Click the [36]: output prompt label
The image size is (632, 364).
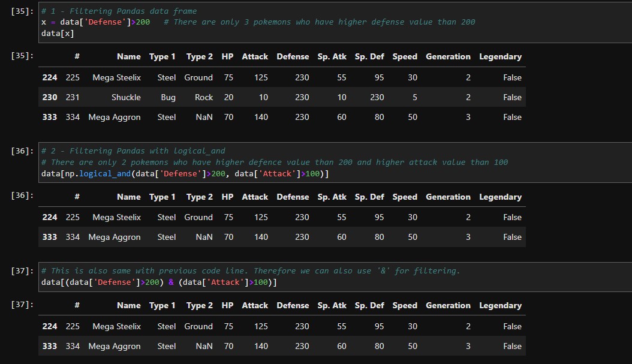pos(22,195)
